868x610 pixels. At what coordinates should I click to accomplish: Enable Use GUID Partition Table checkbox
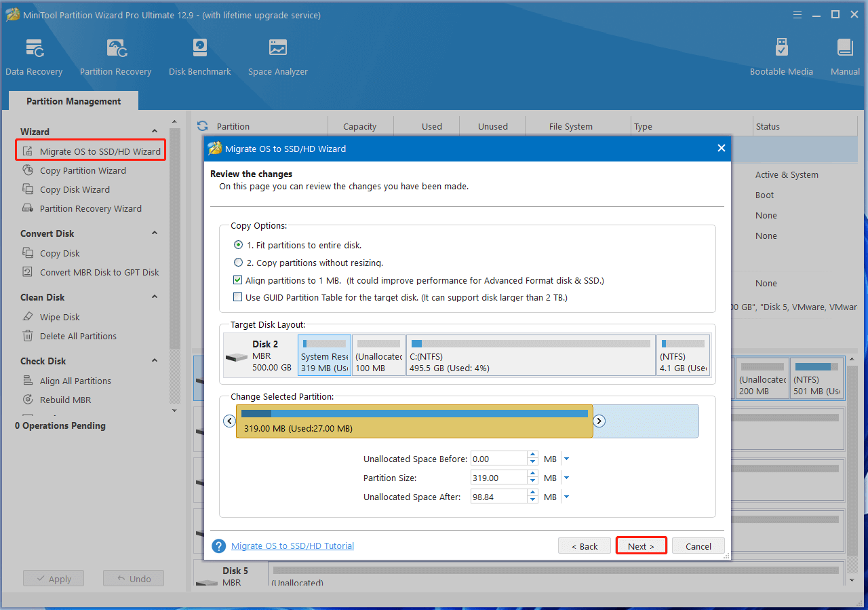tap(238, 297)
